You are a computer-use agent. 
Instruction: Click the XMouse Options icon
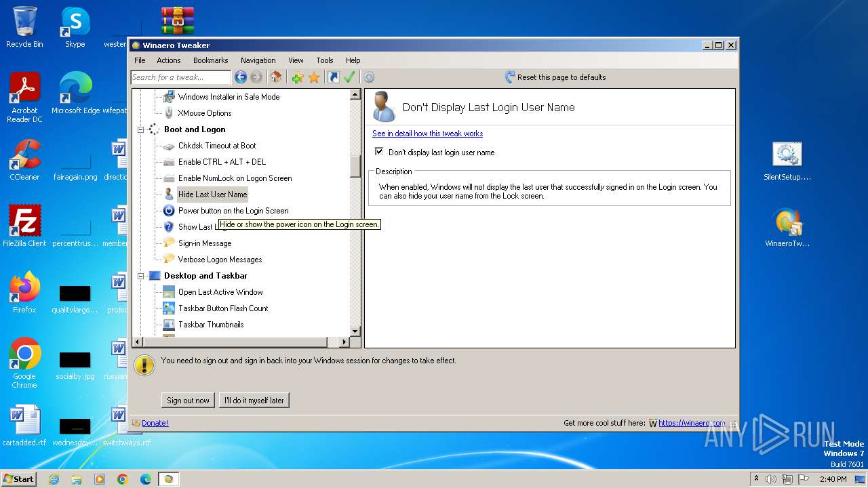click(x=169, y=113)
